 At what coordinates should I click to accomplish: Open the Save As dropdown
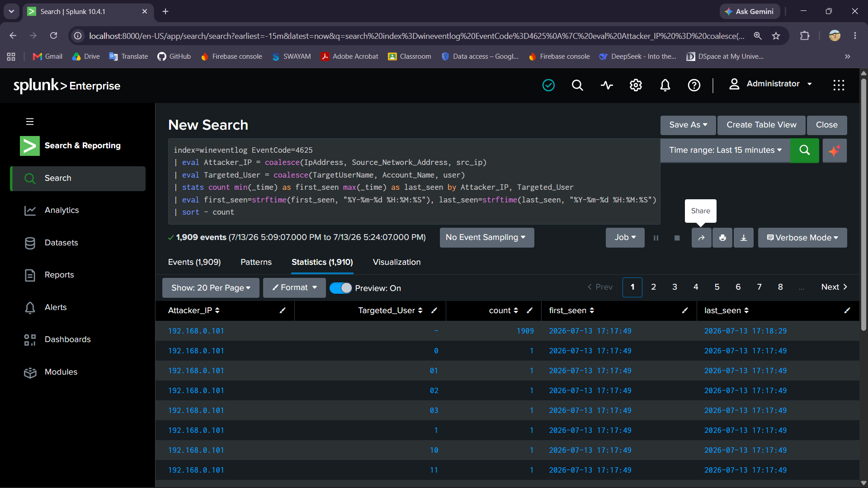pyautogui.click(x=688, y=125)
